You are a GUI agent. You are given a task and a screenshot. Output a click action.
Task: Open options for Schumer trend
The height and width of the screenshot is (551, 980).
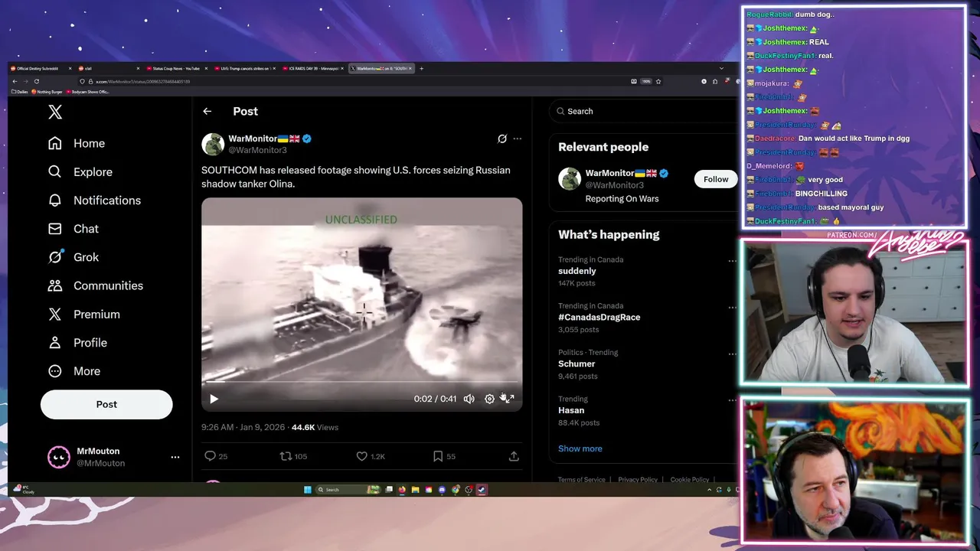tap(732, 354)
